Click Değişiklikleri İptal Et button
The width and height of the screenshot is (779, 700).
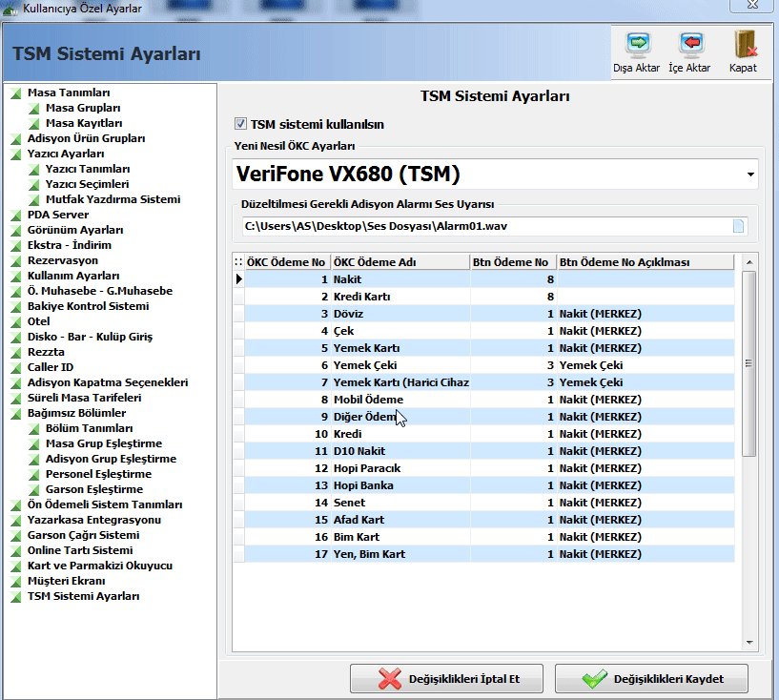point(446,679)
